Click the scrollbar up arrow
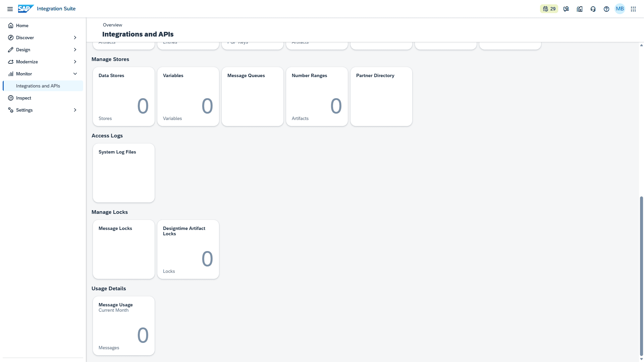 (x=641, y=45)
